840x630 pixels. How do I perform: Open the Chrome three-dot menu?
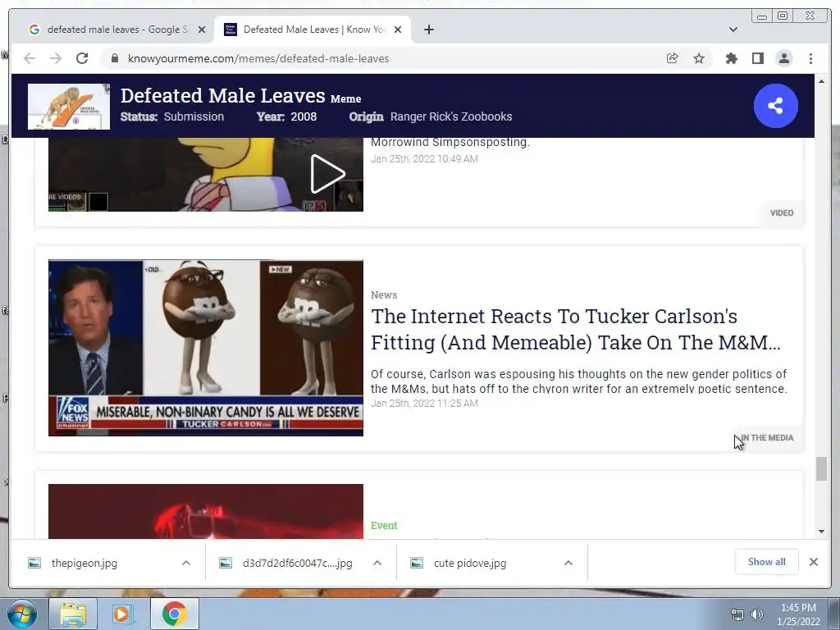tap(810, 58)
